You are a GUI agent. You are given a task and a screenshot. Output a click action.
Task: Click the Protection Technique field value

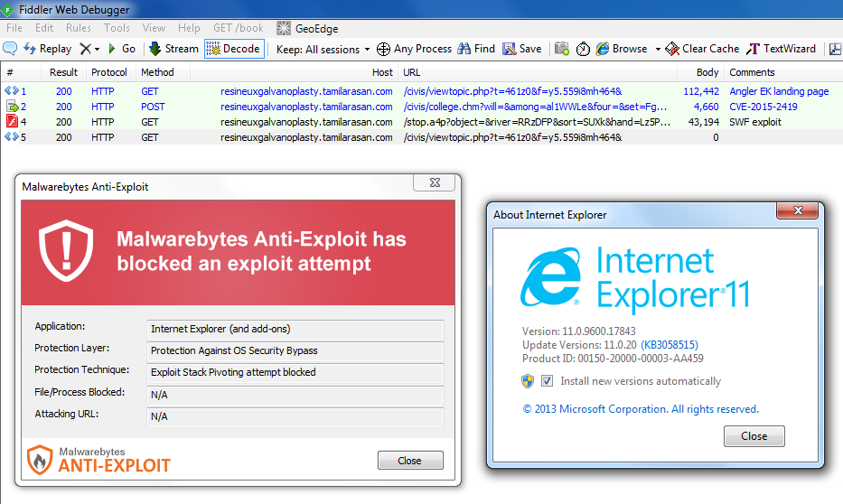295,372
